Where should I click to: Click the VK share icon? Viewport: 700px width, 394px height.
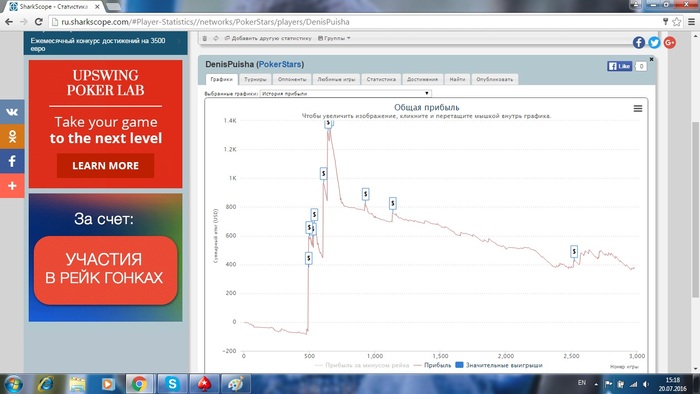pyautogui.click(x=12, y=112)
